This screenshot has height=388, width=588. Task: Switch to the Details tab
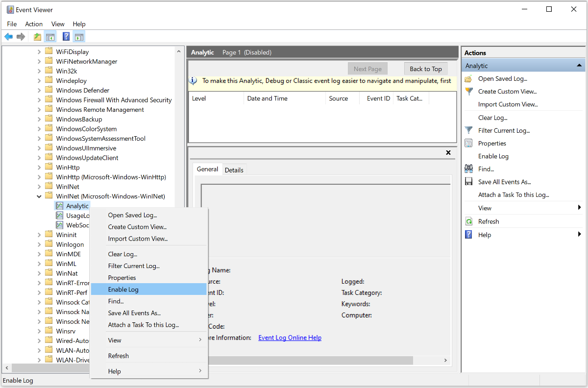234,170
